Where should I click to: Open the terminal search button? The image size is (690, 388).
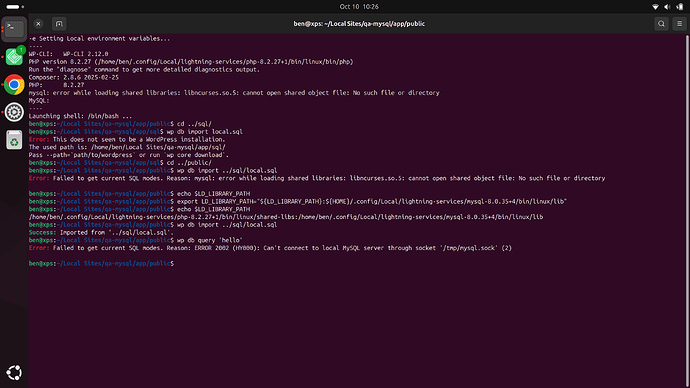pos(661,24)
